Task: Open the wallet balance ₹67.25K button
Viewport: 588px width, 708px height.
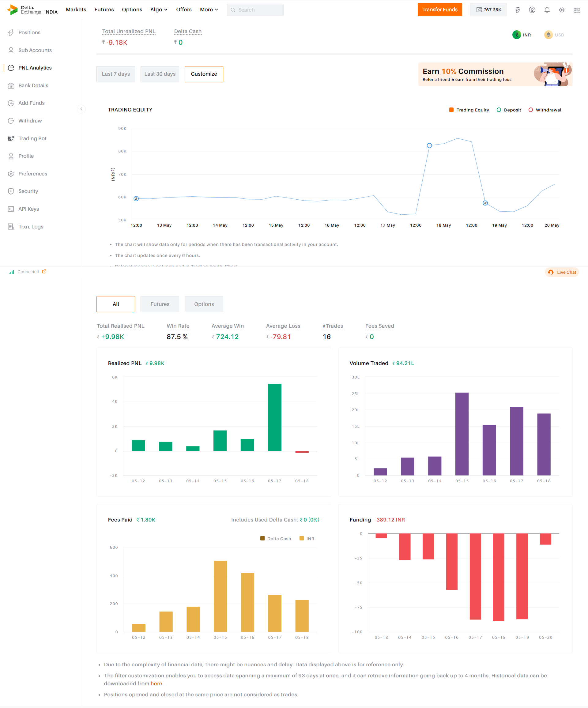Action: [488, 10]
